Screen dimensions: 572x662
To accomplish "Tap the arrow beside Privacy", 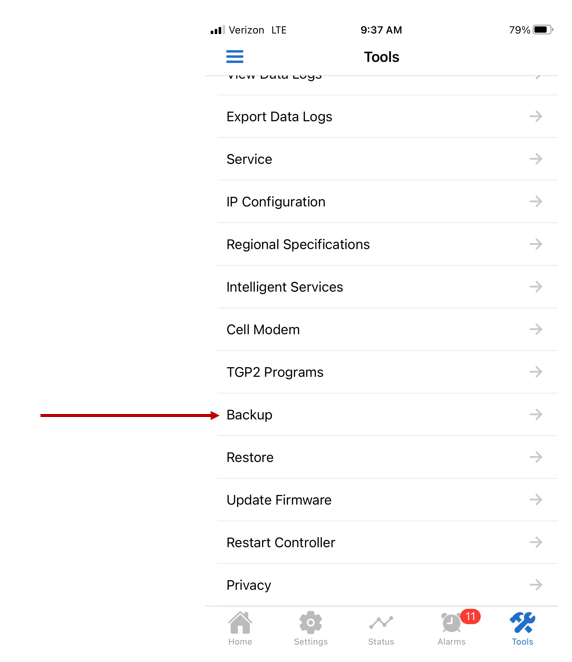I will point(536,585).
